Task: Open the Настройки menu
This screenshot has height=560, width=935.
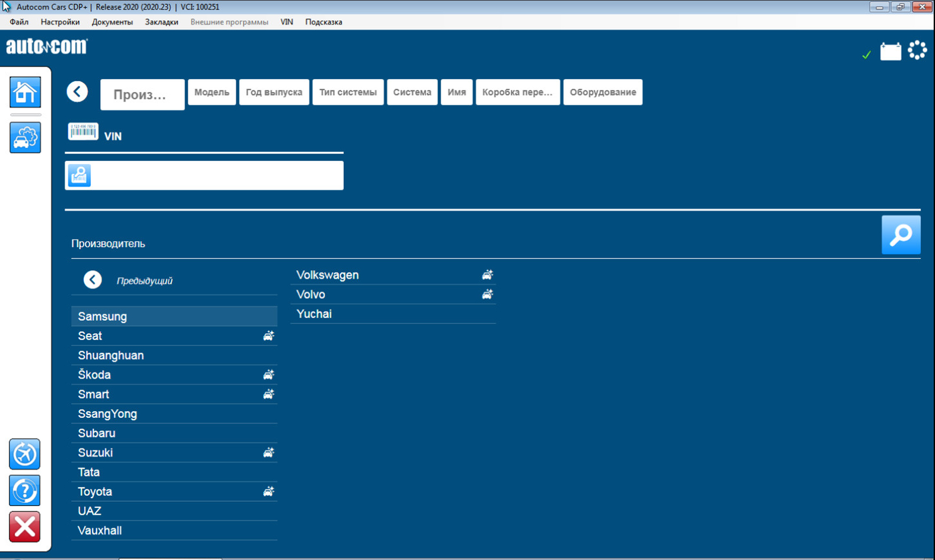Action: point(60,22)
